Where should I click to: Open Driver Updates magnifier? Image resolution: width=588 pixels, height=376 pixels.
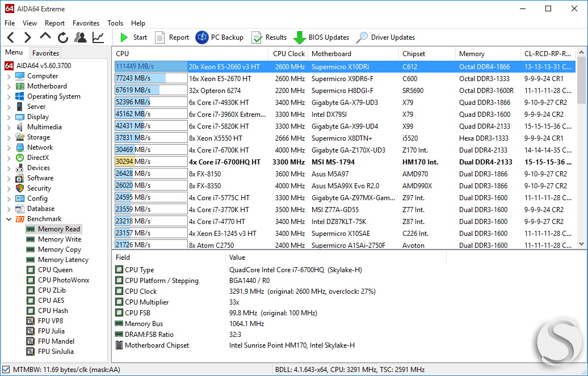pyautogui.click(x=362, y=37)
